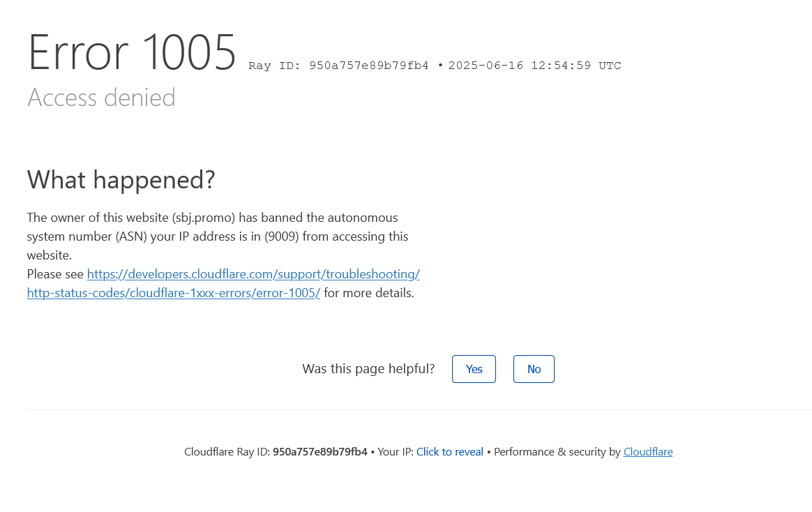Click the bold Ray ID in footer

(319, 452)
